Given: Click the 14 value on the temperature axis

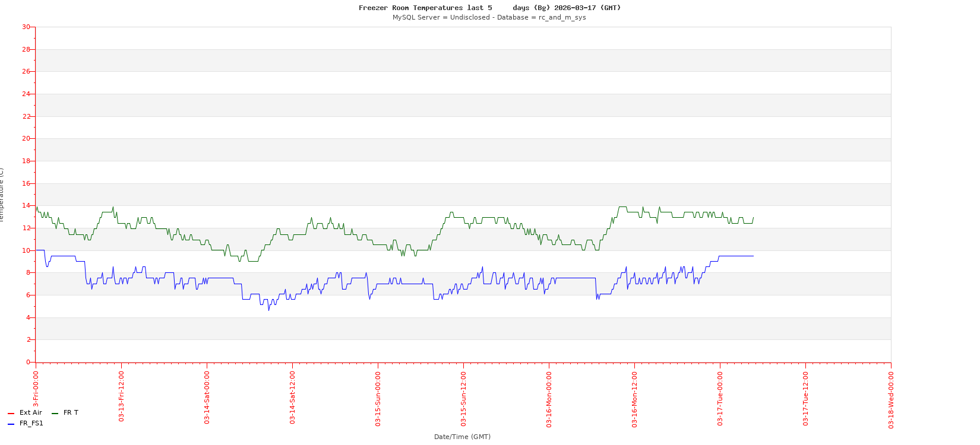Looking at the screenshot, I should click(x=26, y=206).
